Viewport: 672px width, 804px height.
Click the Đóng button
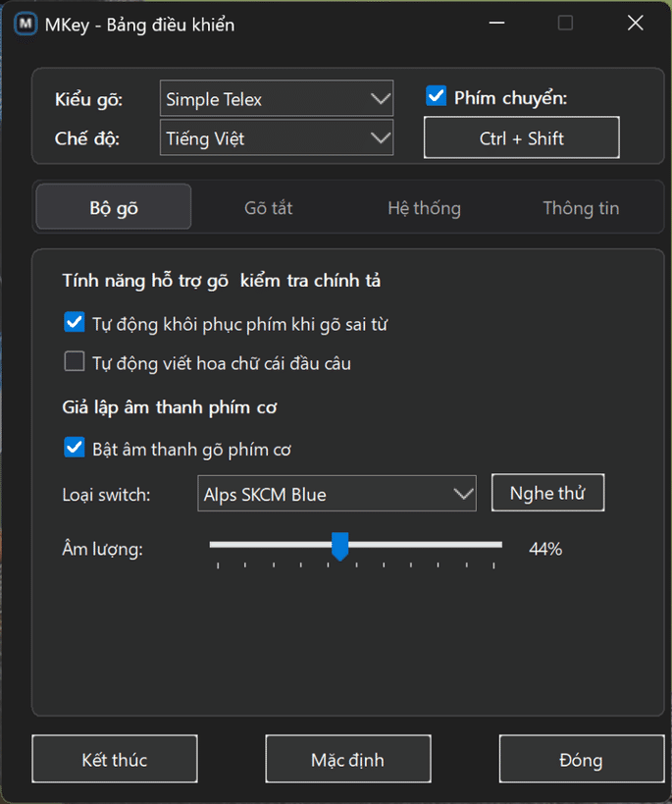[x=582, y=760]
